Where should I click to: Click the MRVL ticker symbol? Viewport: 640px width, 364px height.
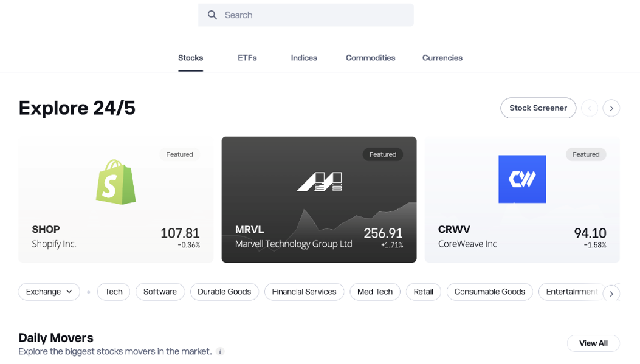[x=249, y=230]
